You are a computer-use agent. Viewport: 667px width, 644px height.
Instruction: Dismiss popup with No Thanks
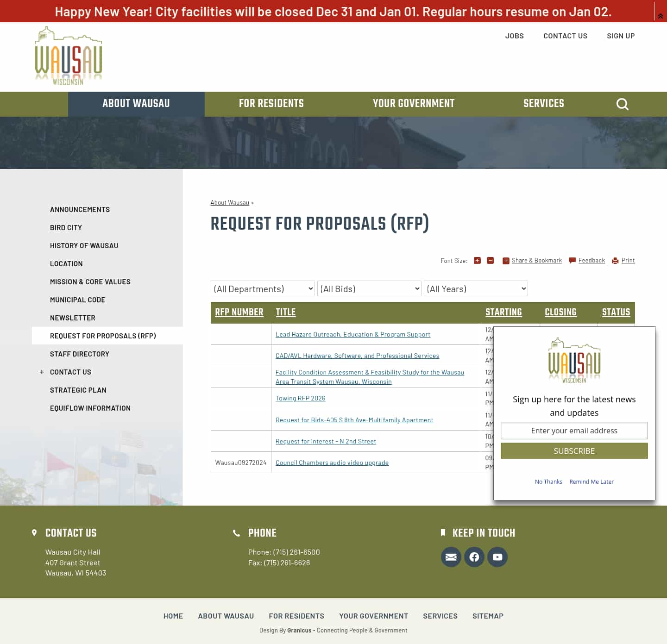coord(548,481)
